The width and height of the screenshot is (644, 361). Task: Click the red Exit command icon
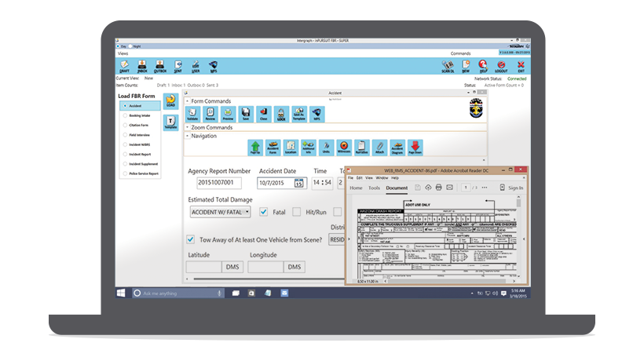(521, 66)
